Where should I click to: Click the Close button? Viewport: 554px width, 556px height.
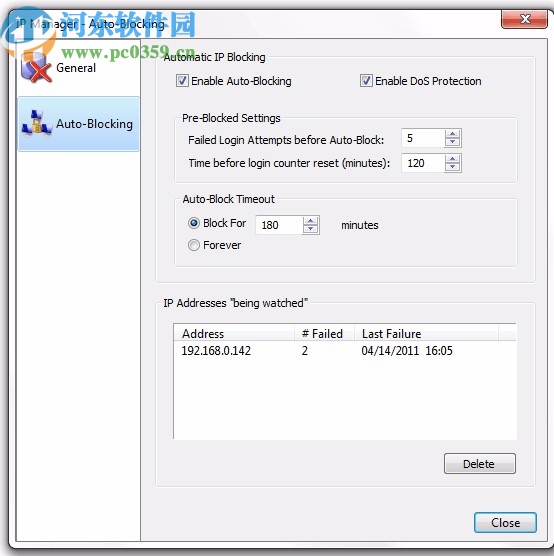[x=505, y=522]
